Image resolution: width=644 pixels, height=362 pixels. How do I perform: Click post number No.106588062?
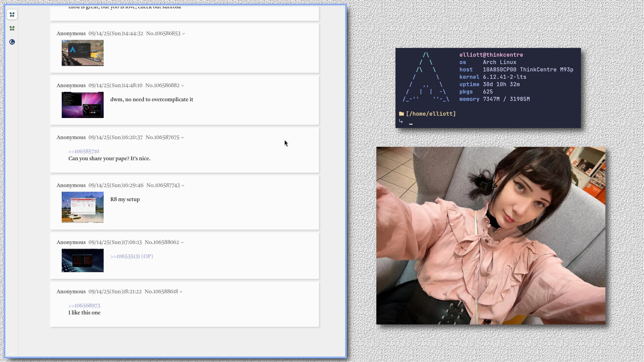(162, 242)
